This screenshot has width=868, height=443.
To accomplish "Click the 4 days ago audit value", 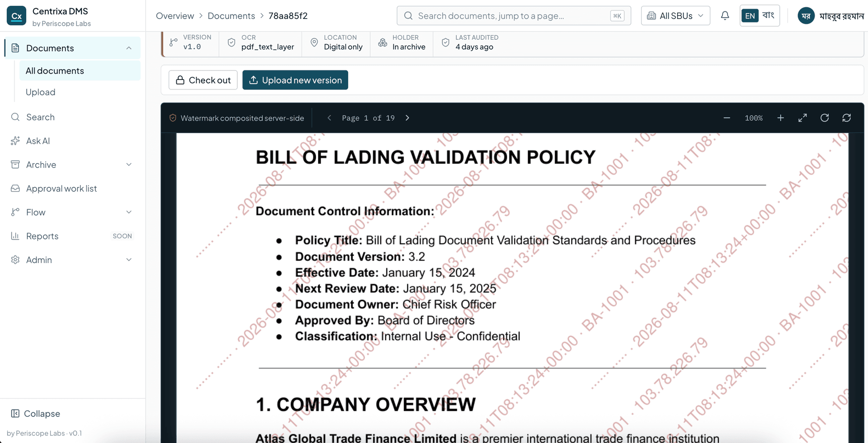I will click(474, 47).
